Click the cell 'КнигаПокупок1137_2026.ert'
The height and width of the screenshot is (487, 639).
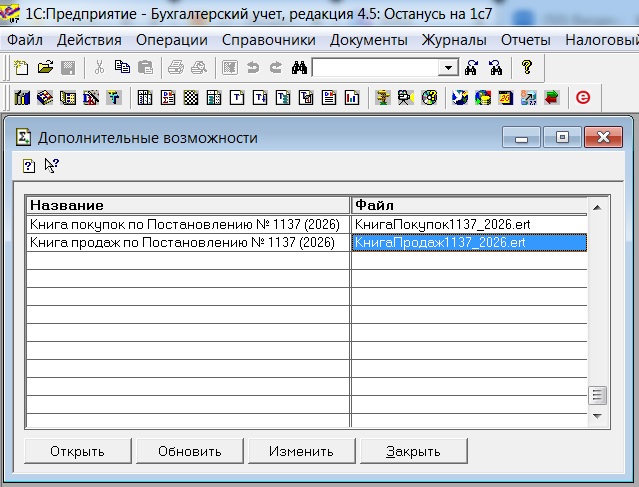tap(469, 224)
